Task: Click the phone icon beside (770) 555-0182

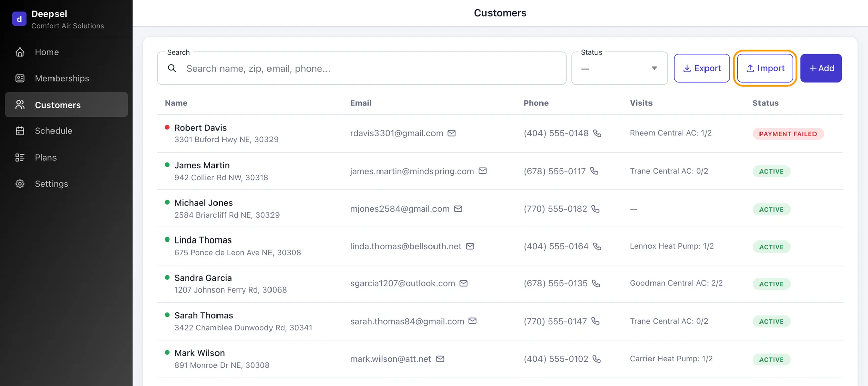Action: click(x=595, y=209)
